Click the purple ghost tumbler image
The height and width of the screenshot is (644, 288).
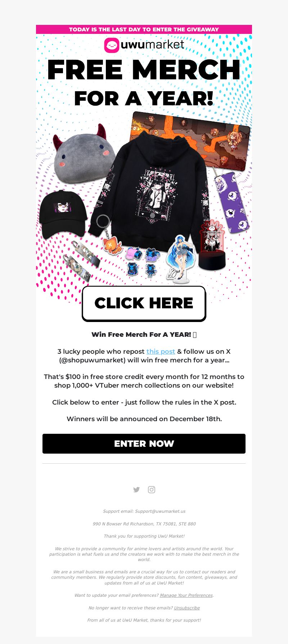click(x=231, y=201)
